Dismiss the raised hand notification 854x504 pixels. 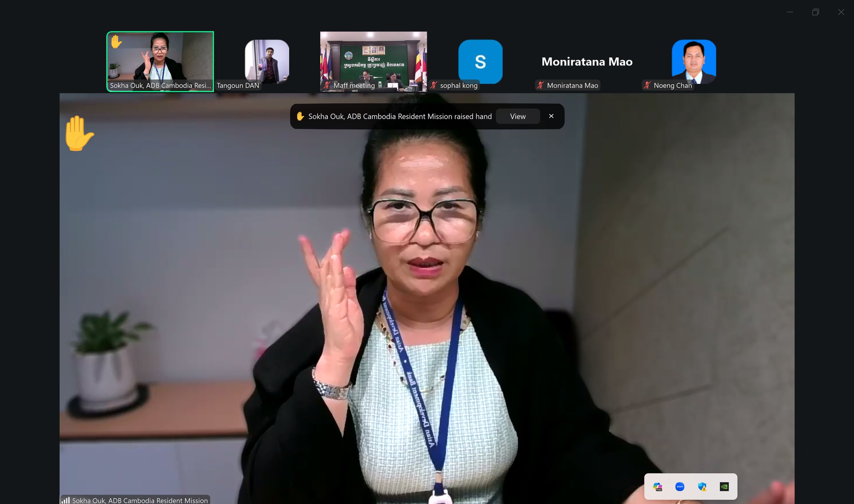coord(551,116)
